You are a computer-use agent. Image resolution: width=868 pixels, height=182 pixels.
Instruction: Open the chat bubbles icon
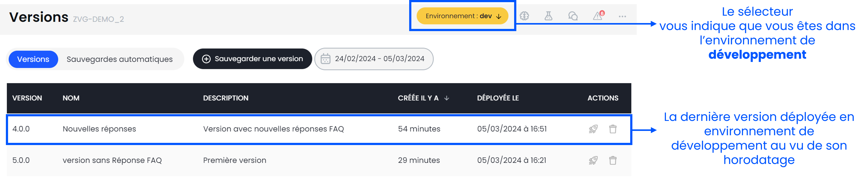pos(573,16)
